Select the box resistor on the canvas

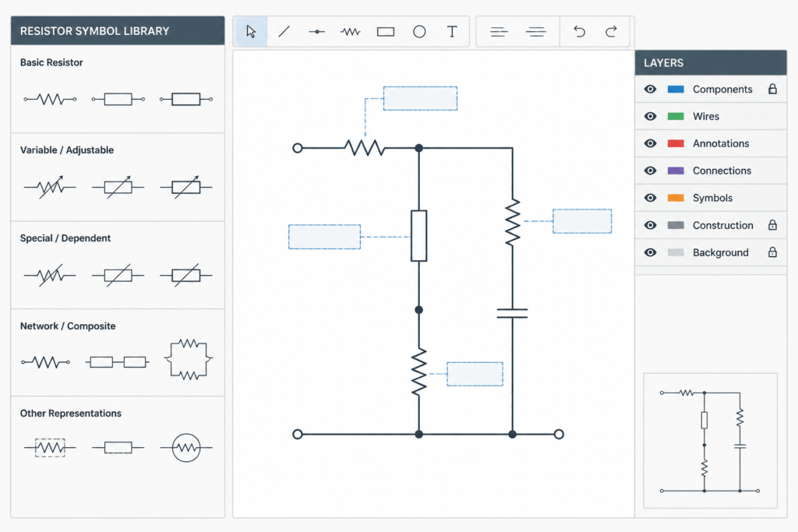pos(418,235)
